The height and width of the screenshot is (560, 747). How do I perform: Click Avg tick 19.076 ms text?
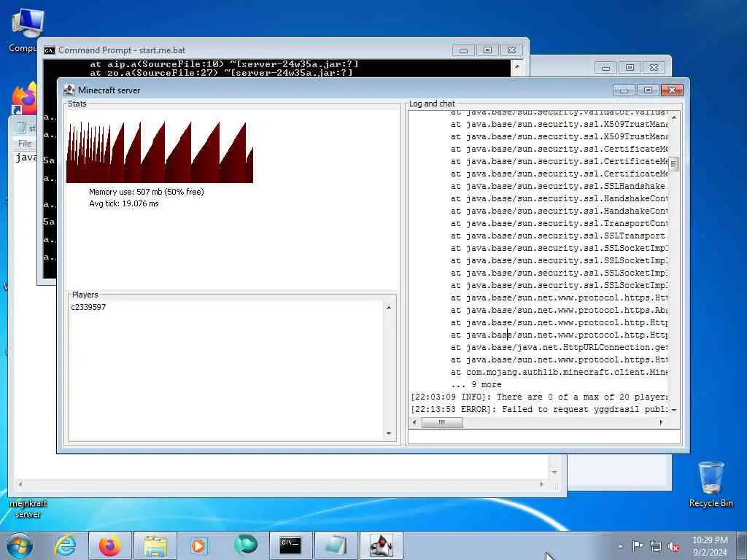(x=124, y=204)
